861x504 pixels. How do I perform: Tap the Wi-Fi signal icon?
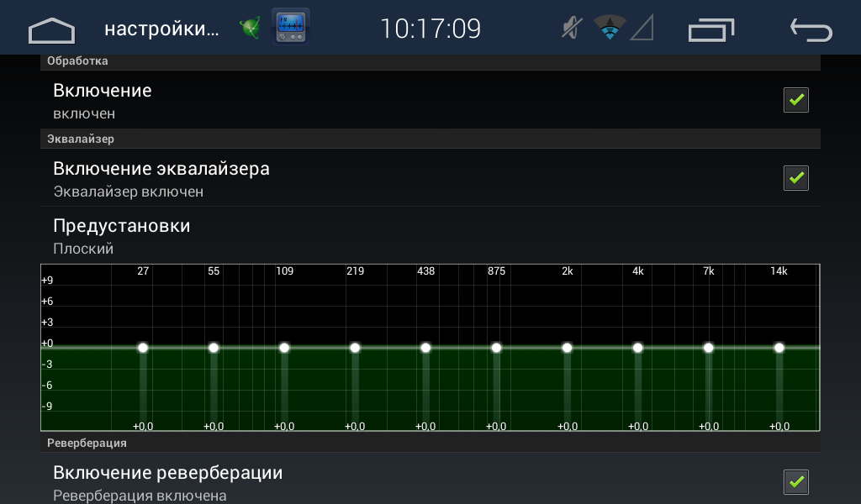(x=610, y=28)
